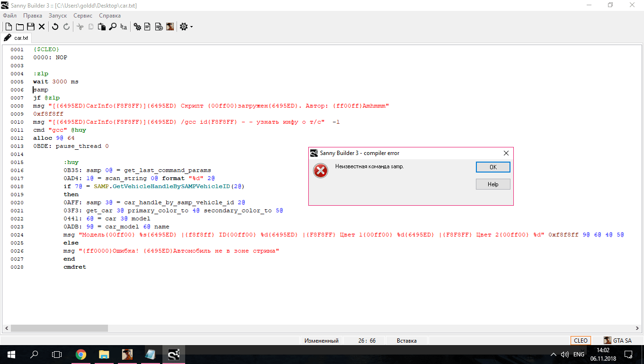Image resolution: width=644 pixels, height=364 pixels.
Task: Click the 'samp' text on line 0006
Action: pos(41,90)
